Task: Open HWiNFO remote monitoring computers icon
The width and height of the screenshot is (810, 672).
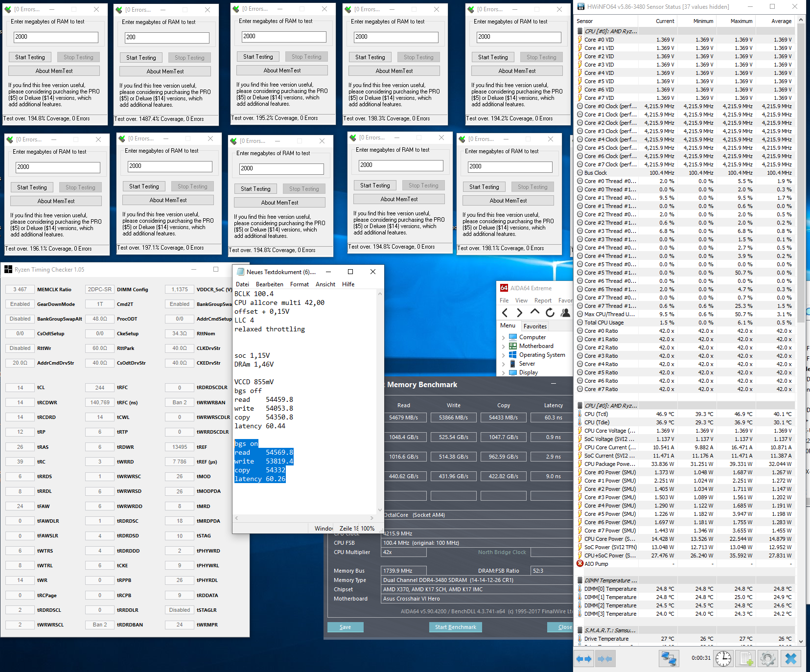Action: [x=669, y=659]
